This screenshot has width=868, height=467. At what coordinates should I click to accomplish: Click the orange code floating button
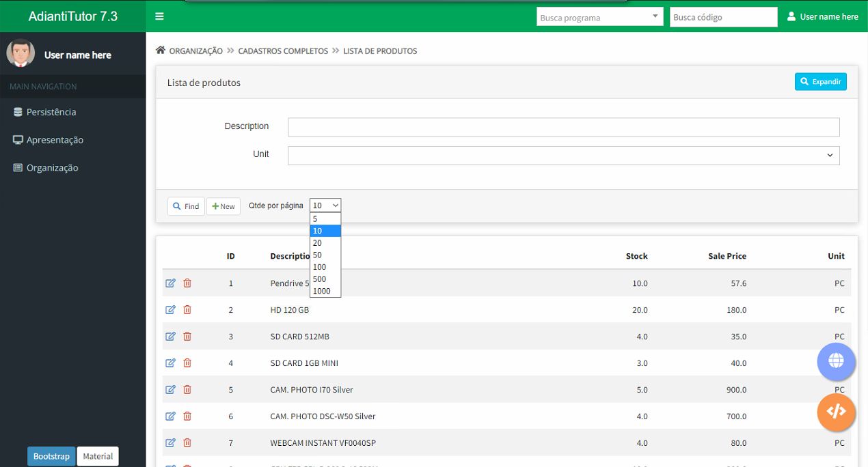tap(836, 412)
